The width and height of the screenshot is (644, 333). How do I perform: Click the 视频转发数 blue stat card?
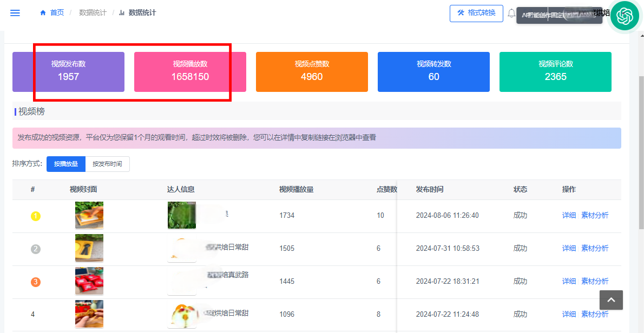point(433,72)
